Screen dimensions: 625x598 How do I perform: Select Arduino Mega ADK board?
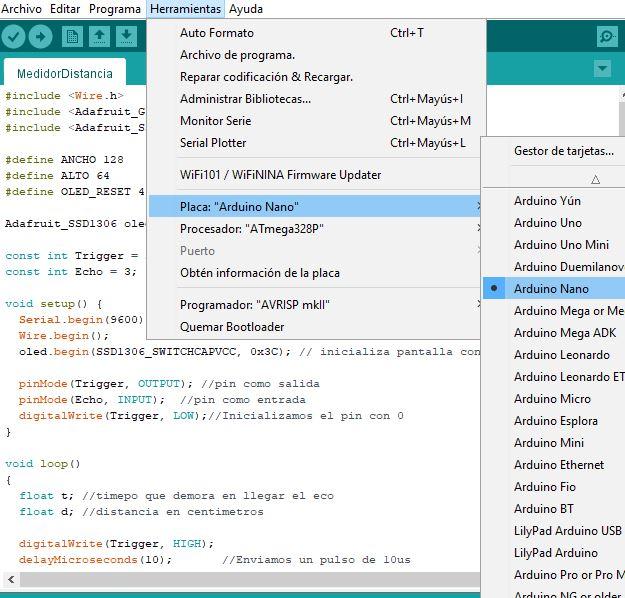click(554, 332)
